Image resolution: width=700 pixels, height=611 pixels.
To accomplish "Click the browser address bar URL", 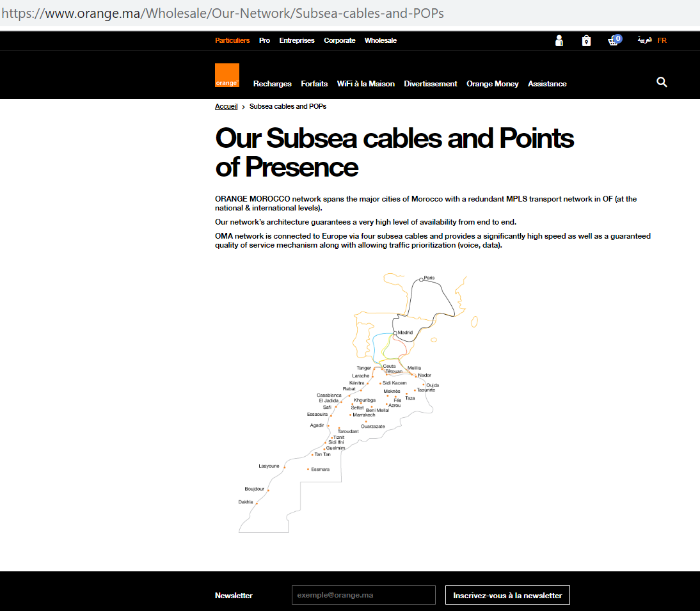I will coord(223,13).
